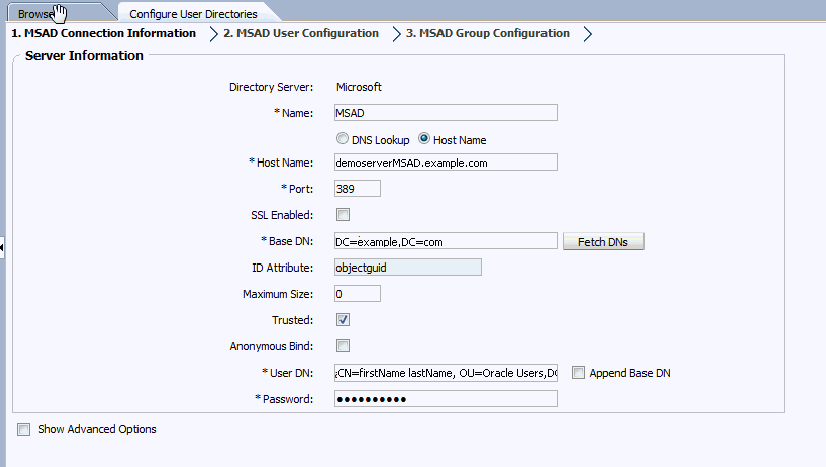Image resolution: width=826 pixels, height=467 pixels.
Task: Click the Fetch DNs button
Action: [604, 241]
